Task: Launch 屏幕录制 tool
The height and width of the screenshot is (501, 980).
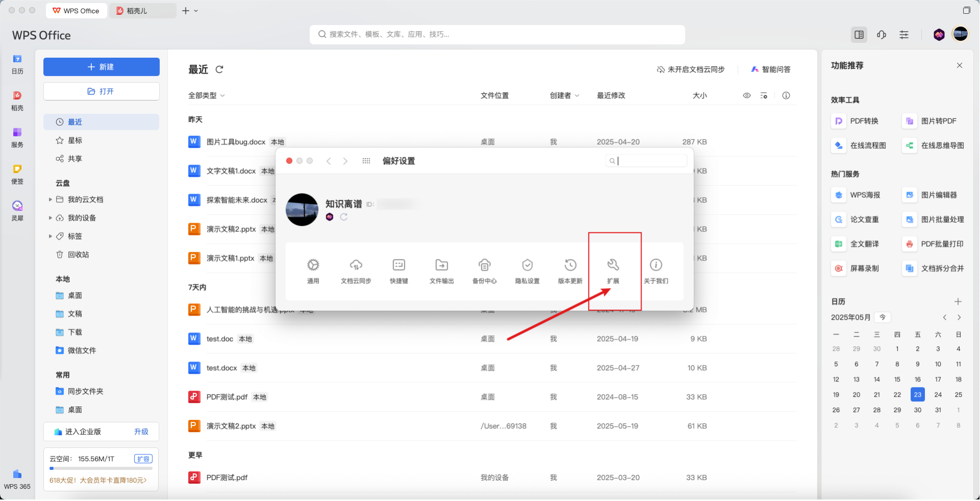Action: 855,268
